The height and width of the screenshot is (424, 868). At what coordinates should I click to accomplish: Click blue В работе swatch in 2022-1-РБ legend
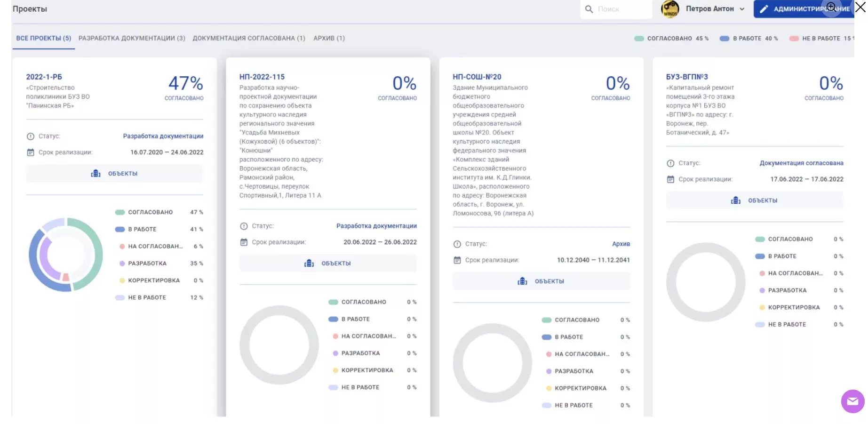tap(119, 229)
